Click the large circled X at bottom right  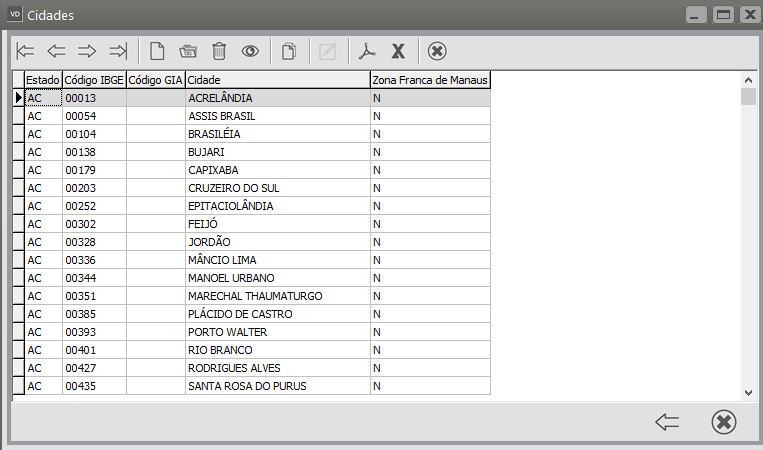(724, 422)
